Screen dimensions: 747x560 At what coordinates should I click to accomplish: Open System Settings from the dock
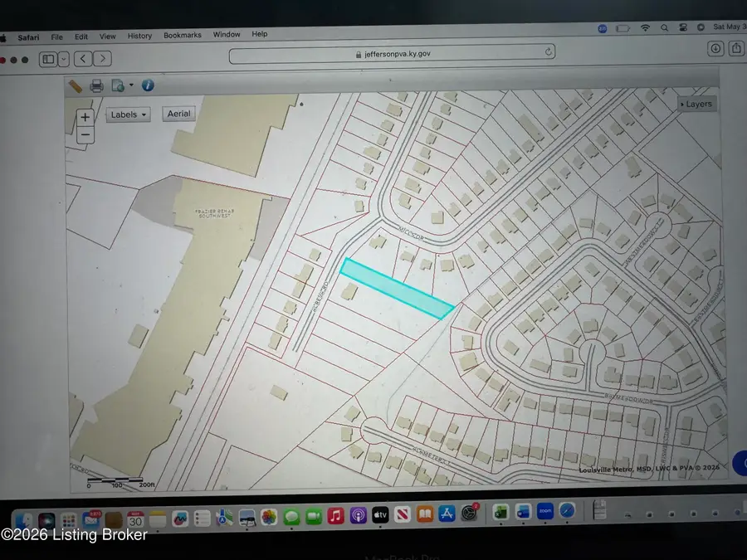(x=469, y=513)
